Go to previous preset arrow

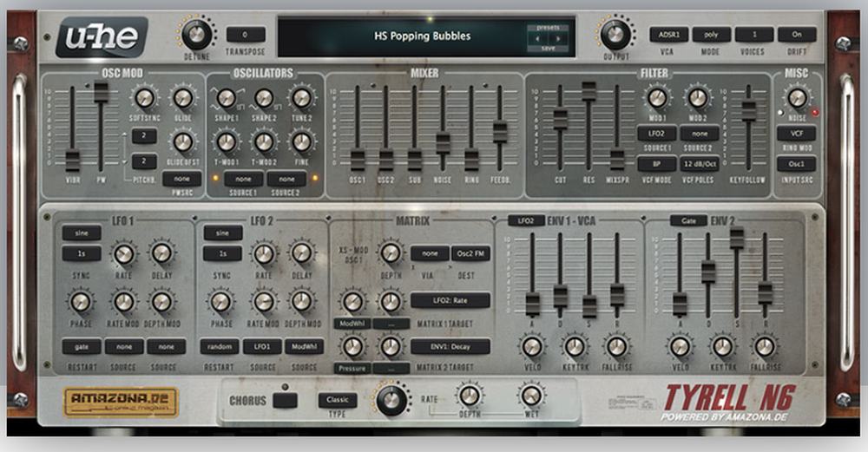pos(537,39)
